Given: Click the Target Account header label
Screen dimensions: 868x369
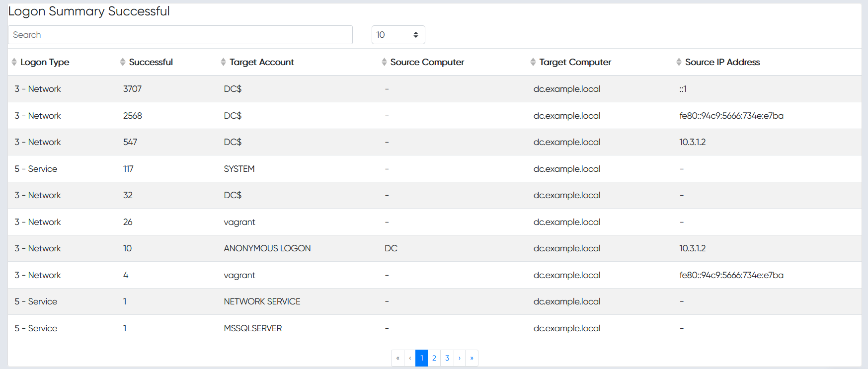Looking at the screenshot, I should [262, 62].
